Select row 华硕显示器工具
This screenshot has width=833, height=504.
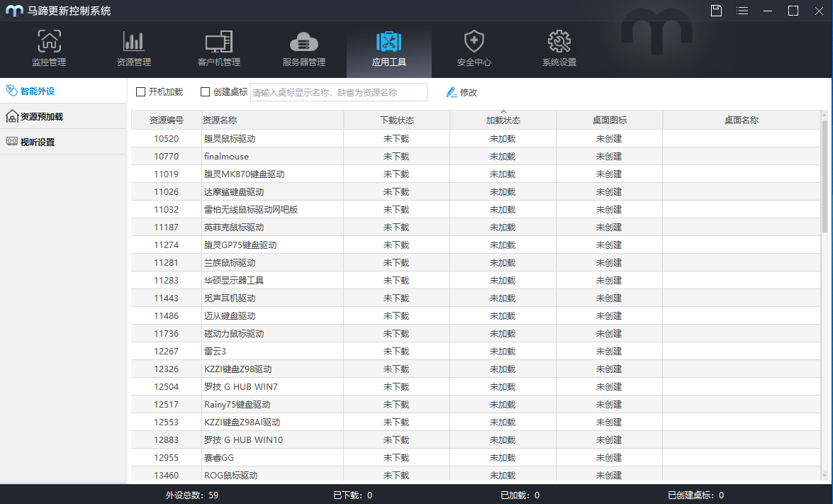(476, 281)
